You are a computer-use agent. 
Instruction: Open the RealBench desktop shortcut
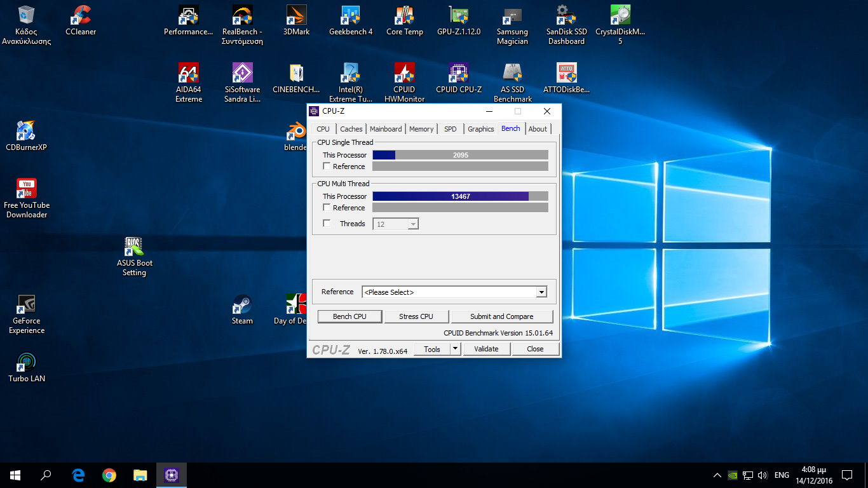(242, 25)
